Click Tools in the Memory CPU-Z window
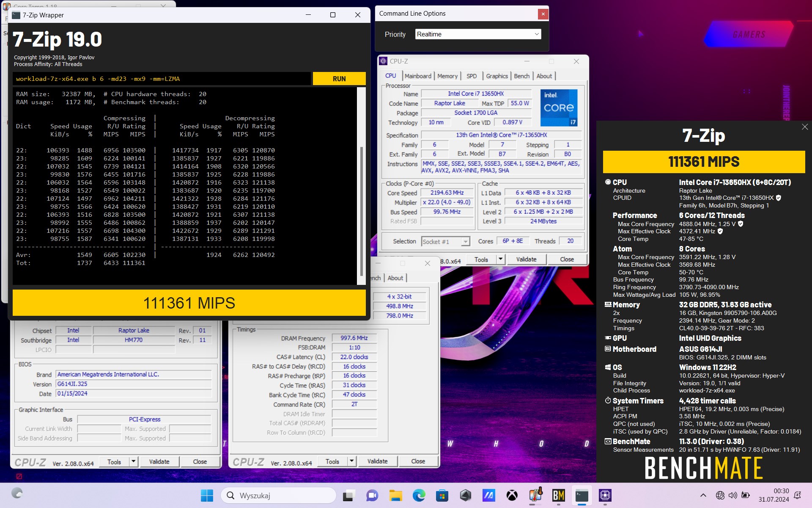The width and height of the screenshot is (812, 508). (x=332, y=461)
